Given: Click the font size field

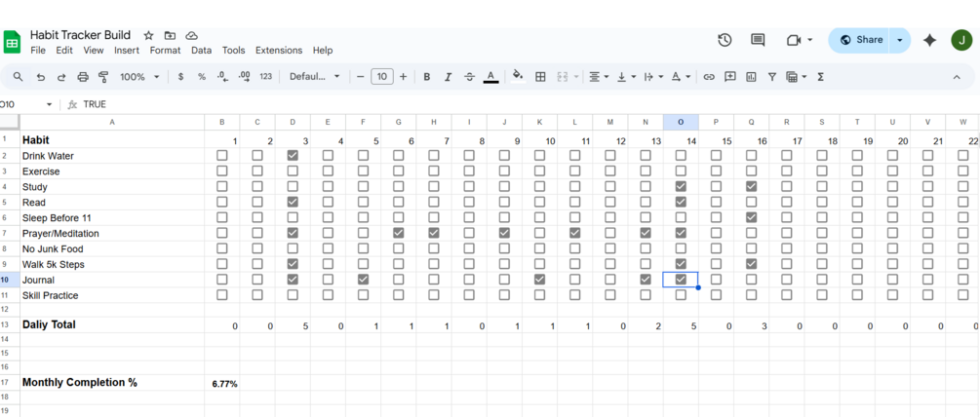Looking at the screenshot, I should click(x=382, y=77).
